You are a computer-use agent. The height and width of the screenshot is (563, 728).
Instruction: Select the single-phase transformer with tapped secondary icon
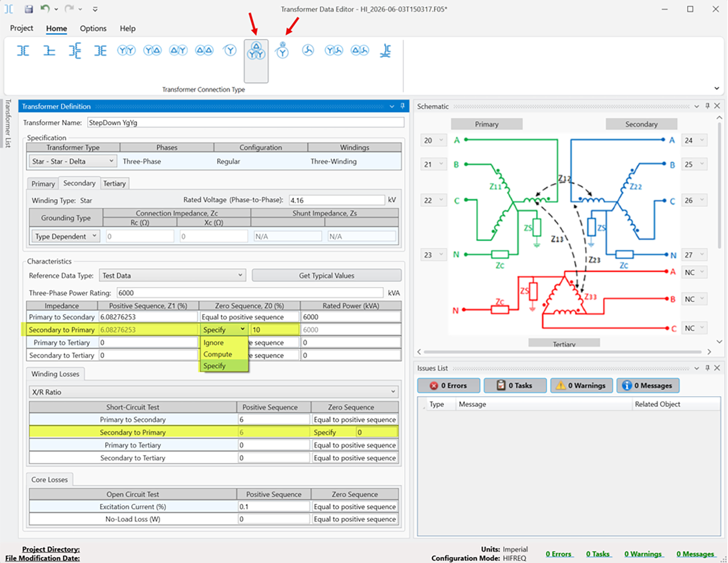pyautogui.click(x=101, y=51)
